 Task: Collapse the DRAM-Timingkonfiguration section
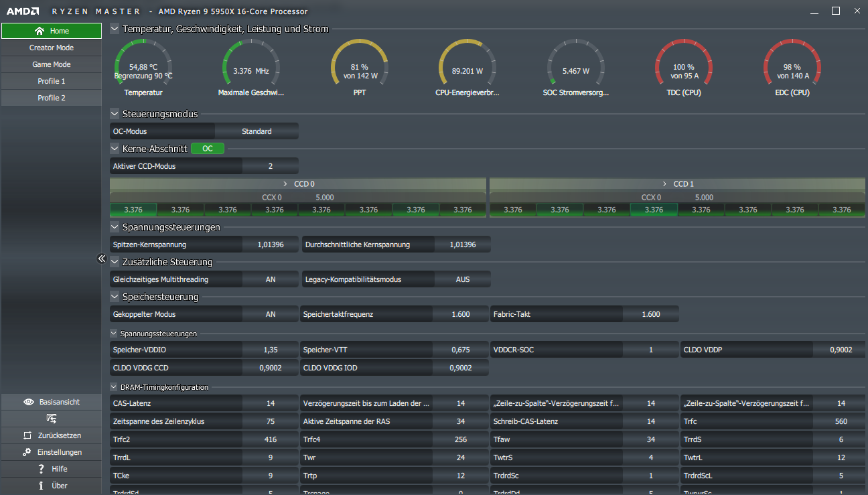point(114,387)
